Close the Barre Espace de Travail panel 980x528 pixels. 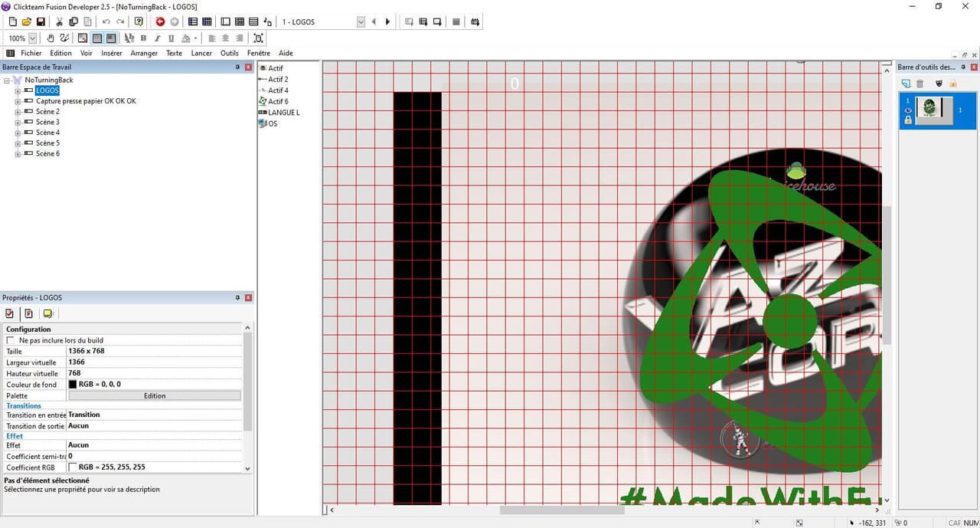pyautogui.click(x=248, y=67)
